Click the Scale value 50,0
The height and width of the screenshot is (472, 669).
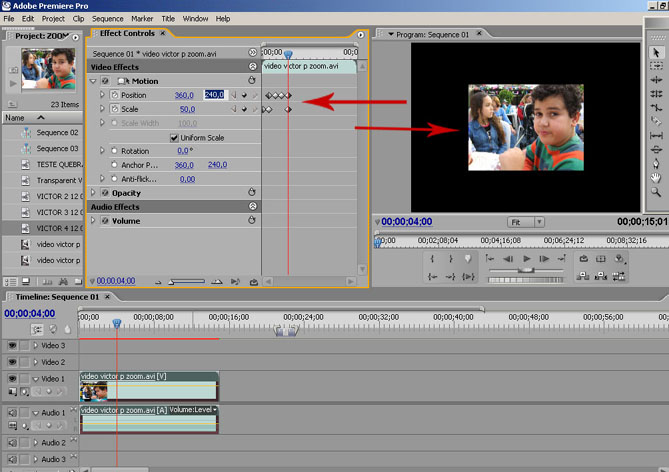pyautogui.click(x=187, y=109)
